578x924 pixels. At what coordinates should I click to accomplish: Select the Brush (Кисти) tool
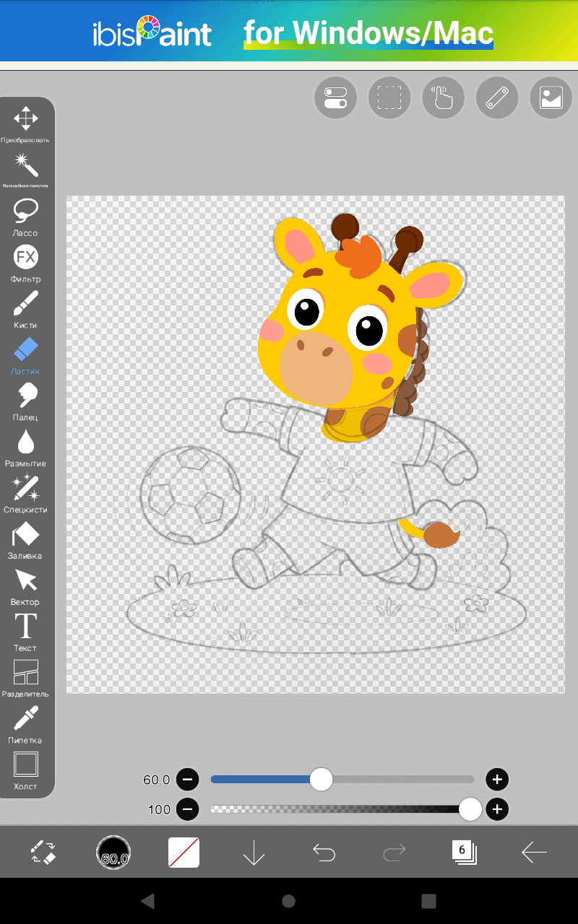pos(26,309)
